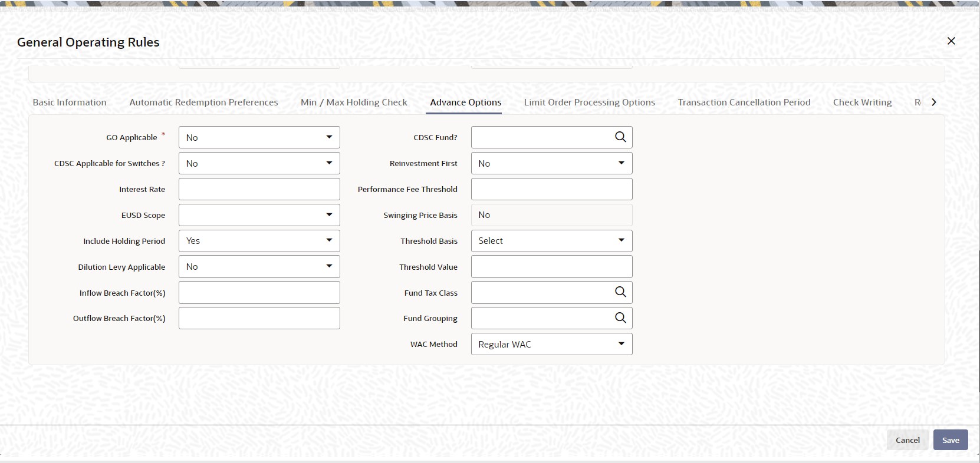The width and height of the screenshot is (980, 463).
Task: Click the Swinging Price Basis read-only field
Action: [552, 215]
